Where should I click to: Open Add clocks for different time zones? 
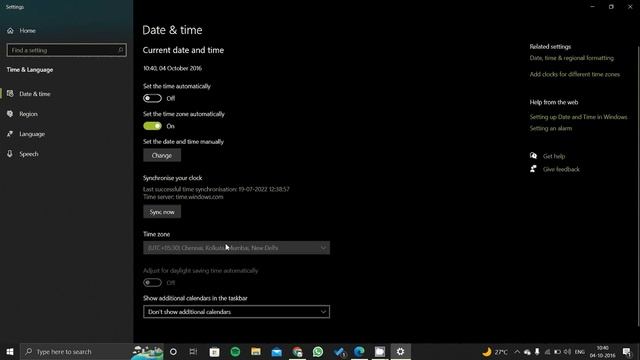[x=575, y=74]
